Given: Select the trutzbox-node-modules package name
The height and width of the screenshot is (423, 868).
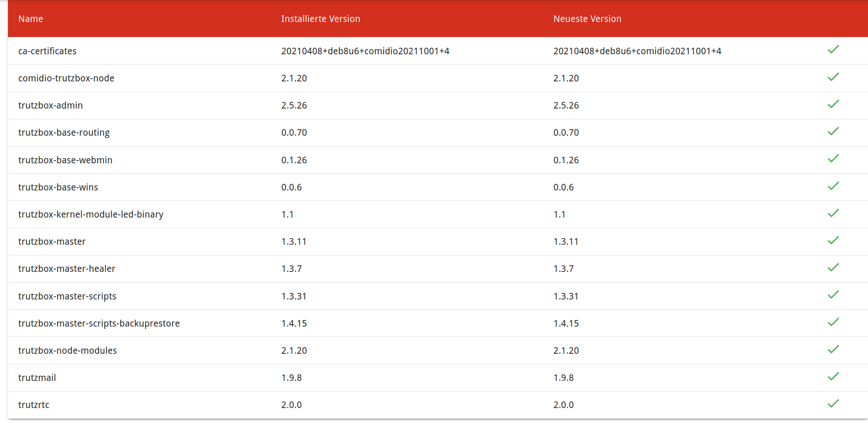Looking at the screenshot, I should [68, 350].
